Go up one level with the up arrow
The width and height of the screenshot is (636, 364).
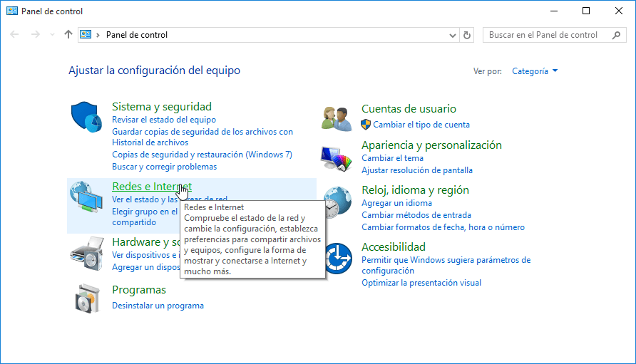pos(68,35)
